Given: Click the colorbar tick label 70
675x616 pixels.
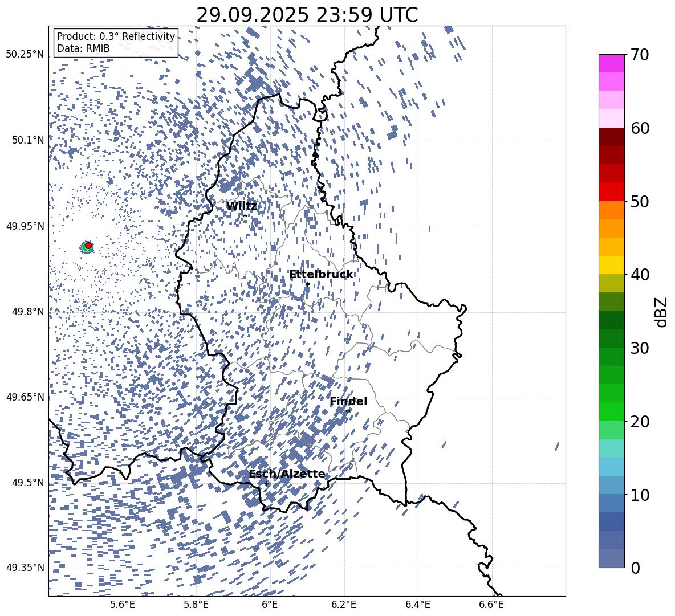Looking at the screenshot, I should [x=640, y=55].
